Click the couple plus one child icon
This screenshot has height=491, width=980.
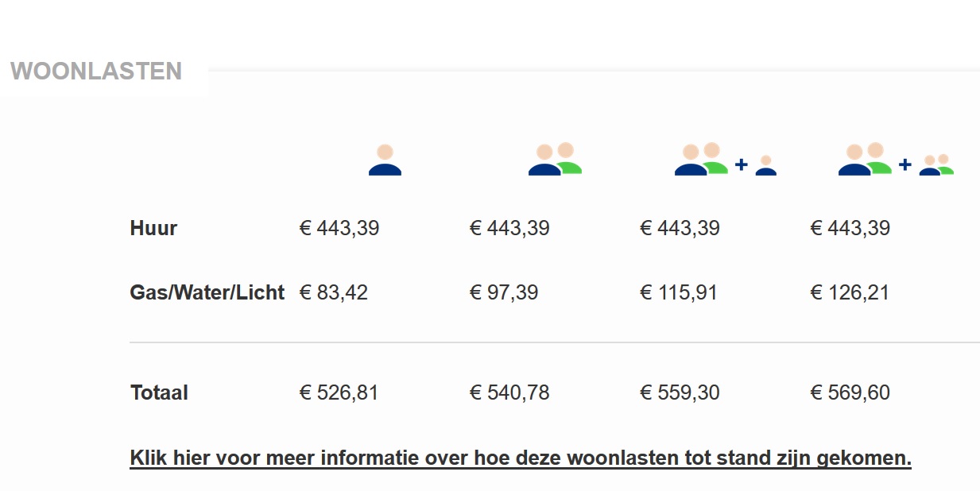tap(725, 159)
